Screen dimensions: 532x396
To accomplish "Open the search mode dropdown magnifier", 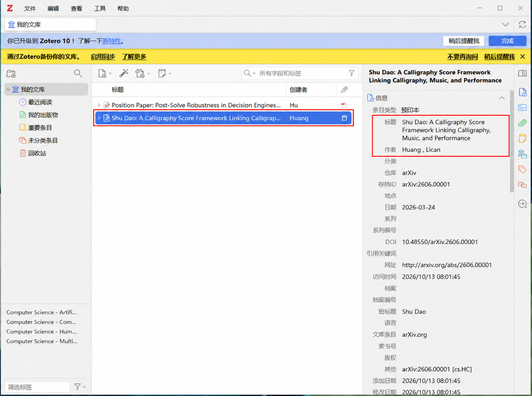I will (250, 73).
